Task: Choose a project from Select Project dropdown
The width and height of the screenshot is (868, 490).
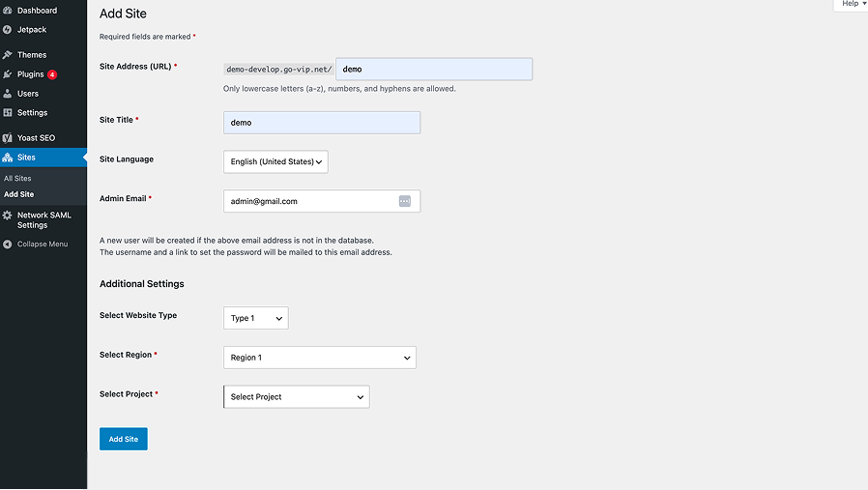Action: (x=296, y=397)
